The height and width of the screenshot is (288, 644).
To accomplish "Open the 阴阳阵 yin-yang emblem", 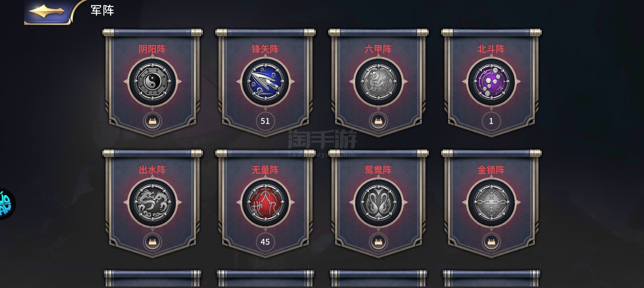I will [152, 82].
